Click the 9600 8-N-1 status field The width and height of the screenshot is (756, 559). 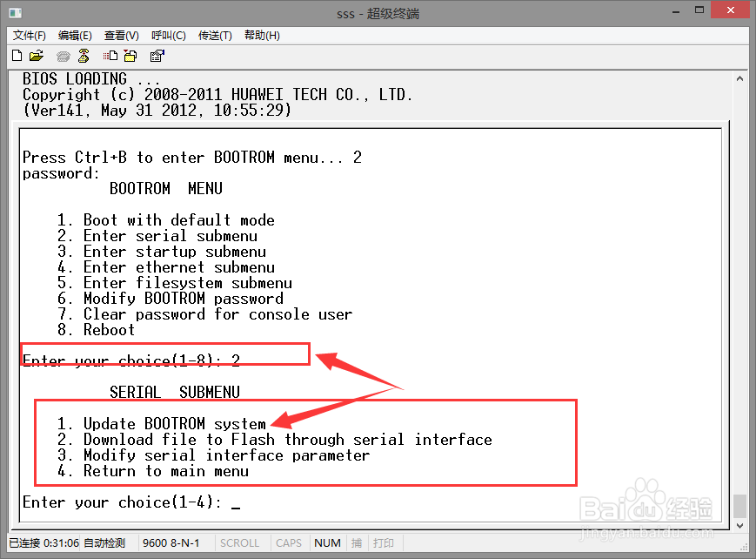(172, 543)
